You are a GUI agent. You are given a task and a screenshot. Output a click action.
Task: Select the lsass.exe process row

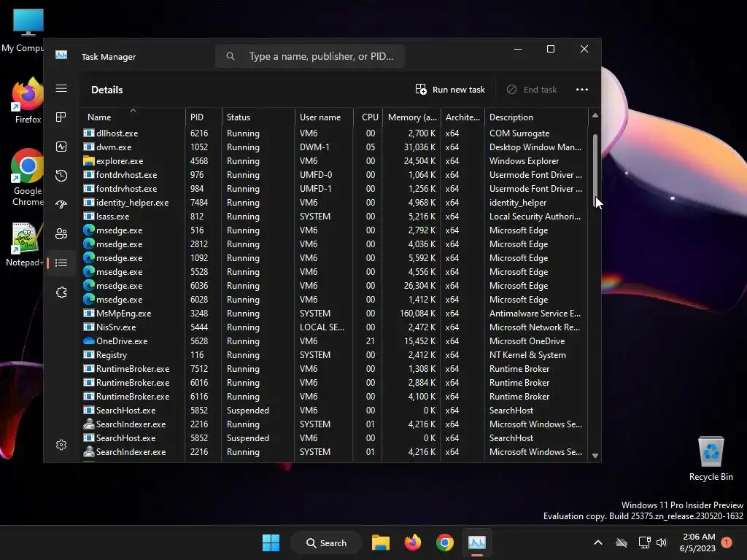click(x=335, y=216)
